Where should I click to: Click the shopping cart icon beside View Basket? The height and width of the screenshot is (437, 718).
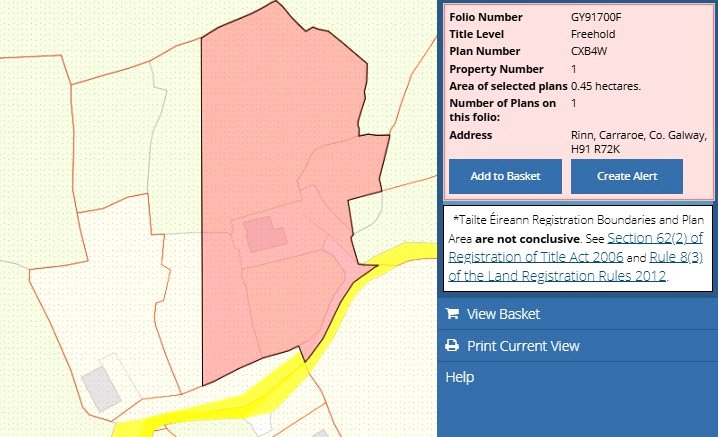[452, 314]
